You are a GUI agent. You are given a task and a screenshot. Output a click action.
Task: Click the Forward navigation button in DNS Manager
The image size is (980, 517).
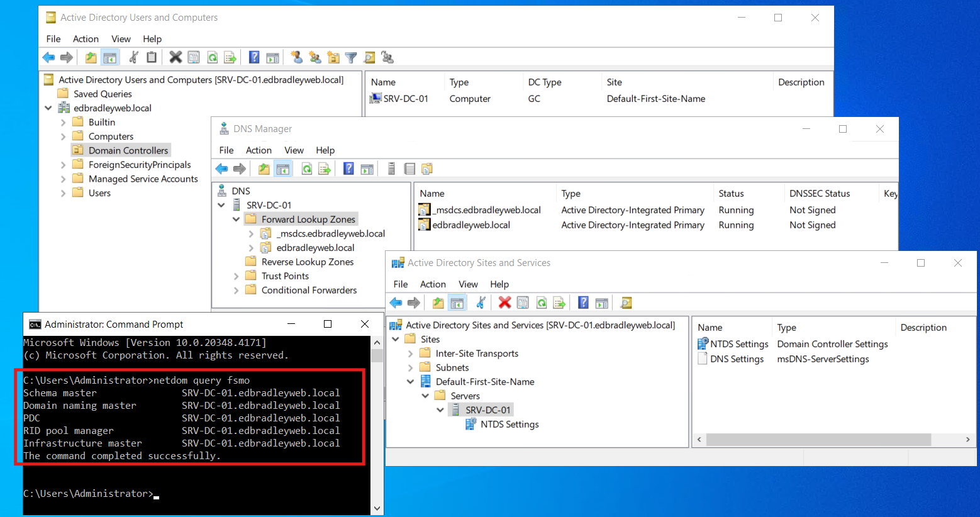[x=239, y=168]
